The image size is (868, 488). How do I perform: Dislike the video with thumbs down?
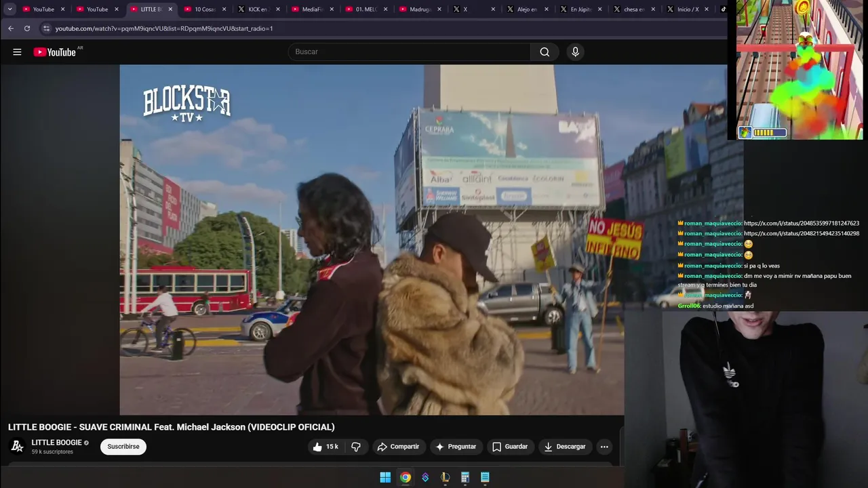[356, 447]
